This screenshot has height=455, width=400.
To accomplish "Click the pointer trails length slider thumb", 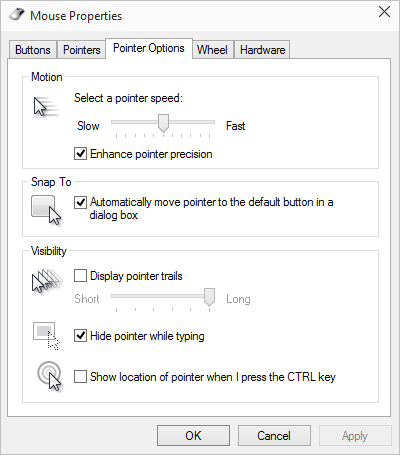I will 209,297.
